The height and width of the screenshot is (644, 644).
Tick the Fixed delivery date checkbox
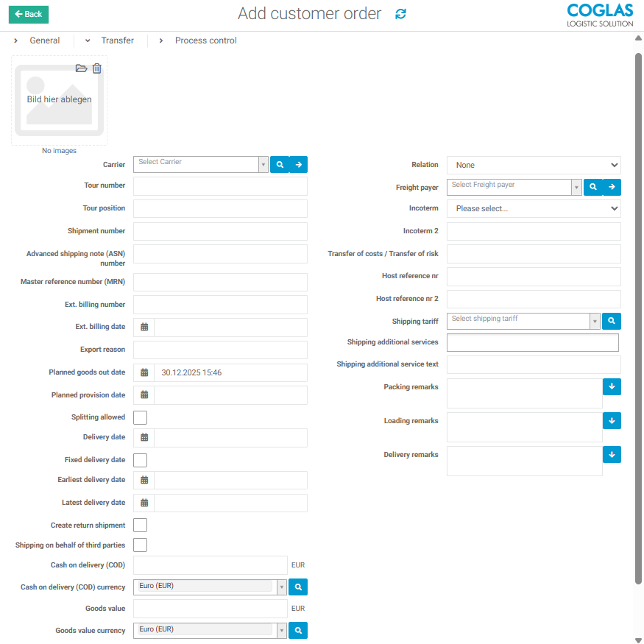(140, 460)
